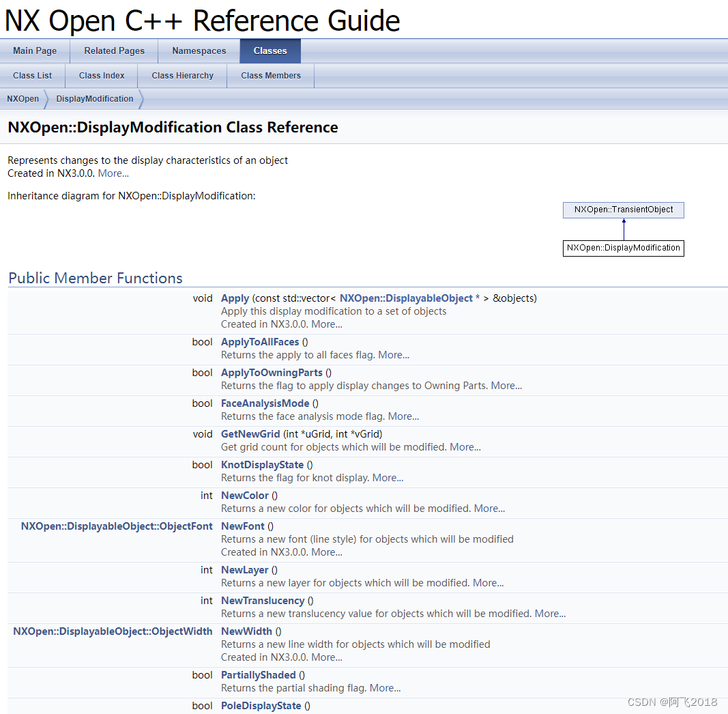The image size is (728, 714).
Task: View the Class Hierarchy page
Action: 182,75
